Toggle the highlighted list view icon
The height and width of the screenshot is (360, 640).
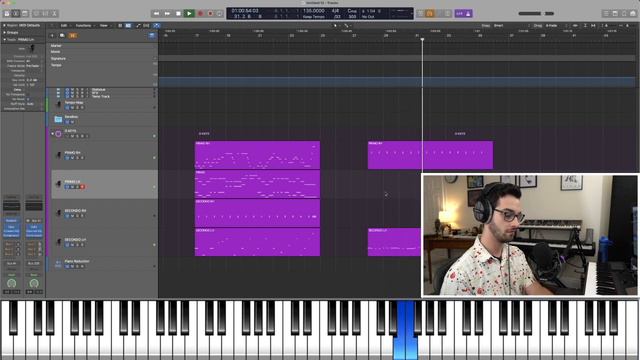[x=128, y=25]
